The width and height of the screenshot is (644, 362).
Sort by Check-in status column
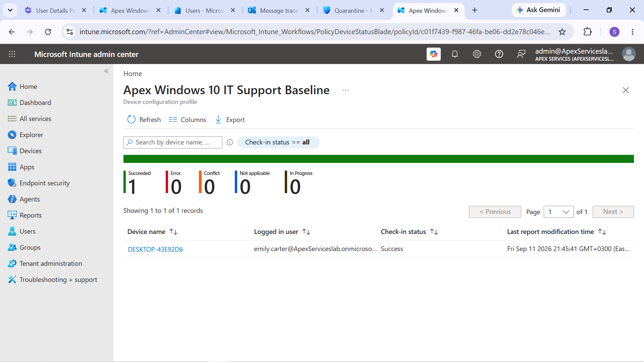pos(410,232)
